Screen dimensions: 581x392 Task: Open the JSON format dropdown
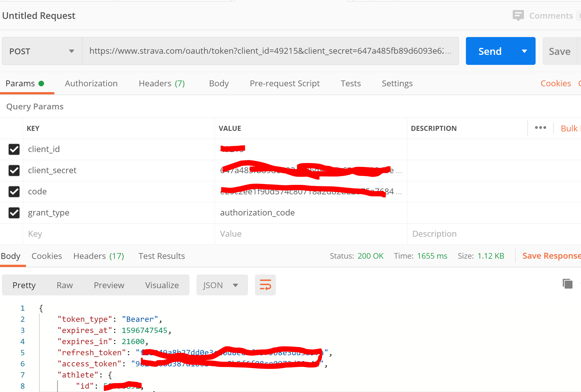222,285
